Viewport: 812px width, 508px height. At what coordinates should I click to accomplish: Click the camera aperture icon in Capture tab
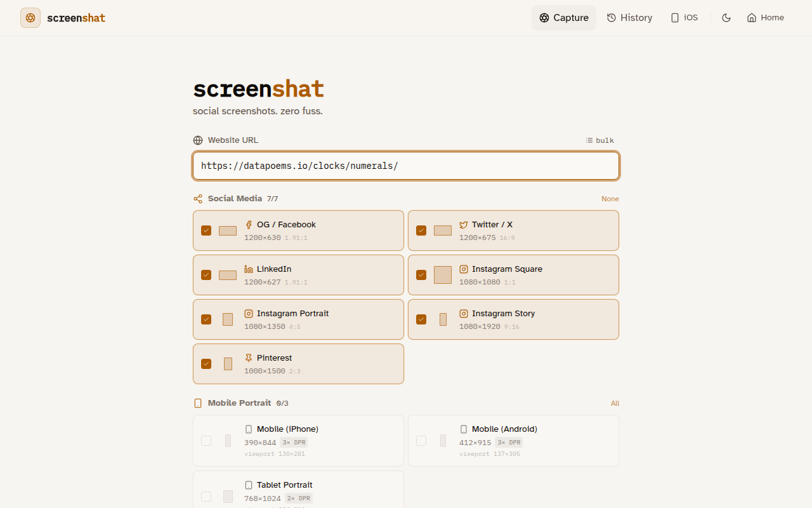point(544,18)
